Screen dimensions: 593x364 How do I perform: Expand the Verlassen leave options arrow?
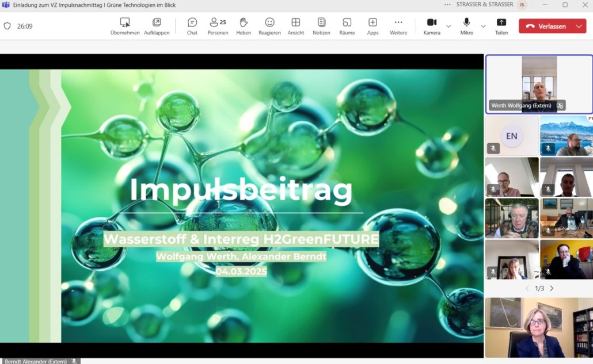(x=578, y=26)
